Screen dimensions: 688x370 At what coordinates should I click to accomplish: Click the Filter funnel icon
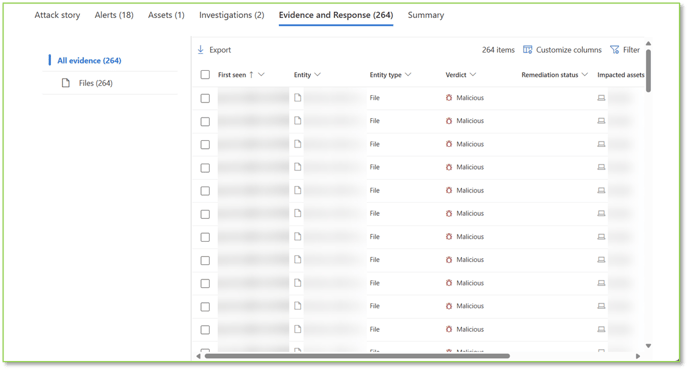click(615, 50)
